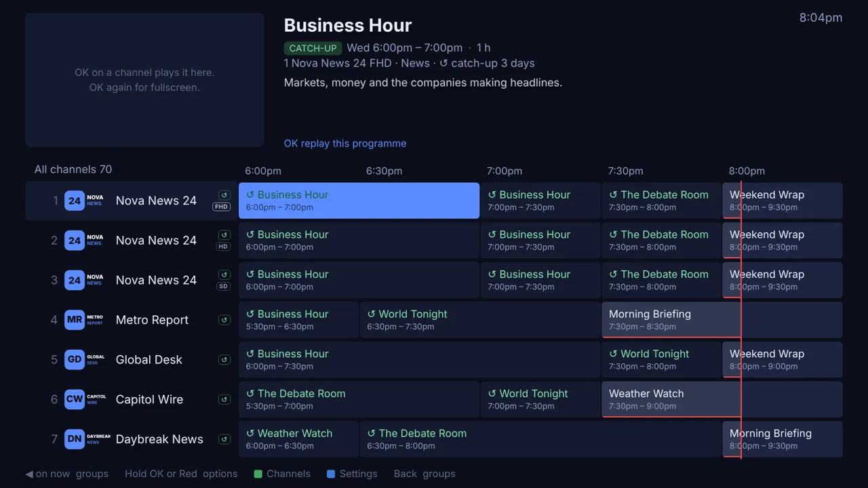Select Weather Watch 6:00pm on Daybreak News
The height and width of the screenshot is (488, 868).
tap(298, 439)
